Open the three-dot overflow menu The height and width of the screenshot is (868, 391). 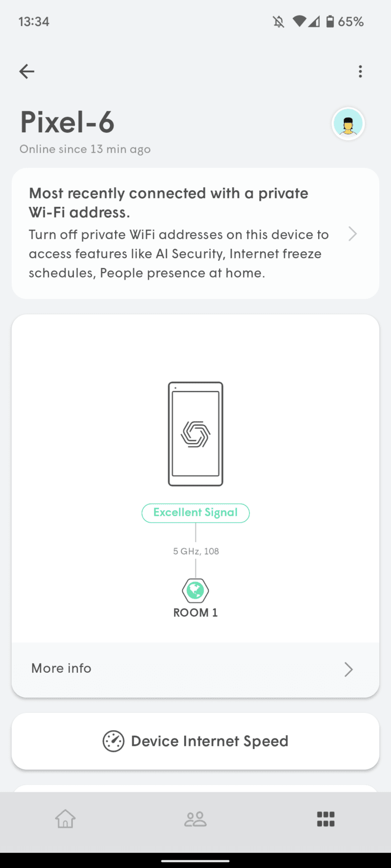click(360, 71)
